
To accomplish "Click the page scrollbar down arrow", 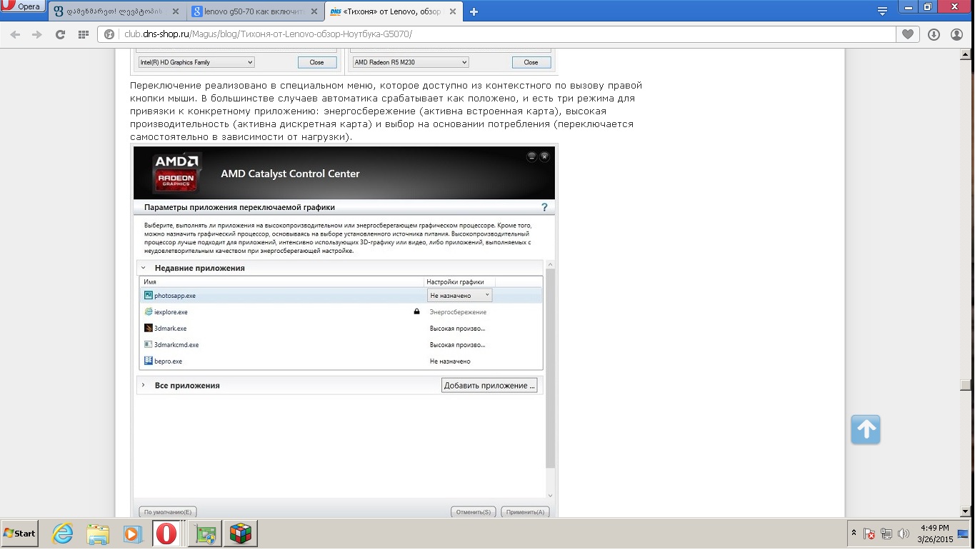I will coord(966,511).
